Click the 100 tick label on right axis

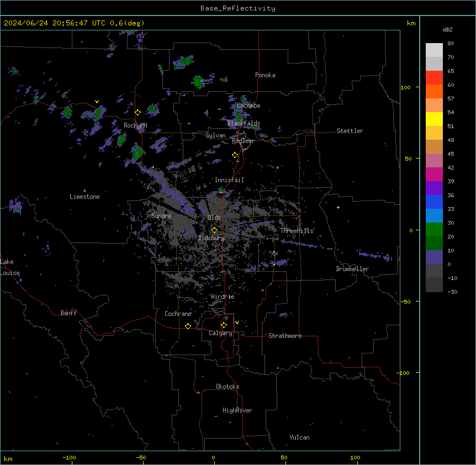pos(405,87)
